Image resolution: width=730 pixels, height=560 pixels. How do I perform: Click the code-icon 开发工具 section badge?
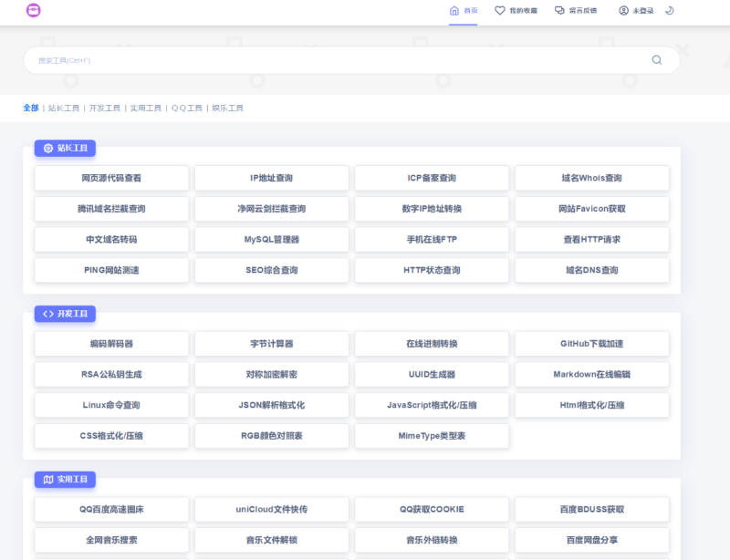[65, 314]
